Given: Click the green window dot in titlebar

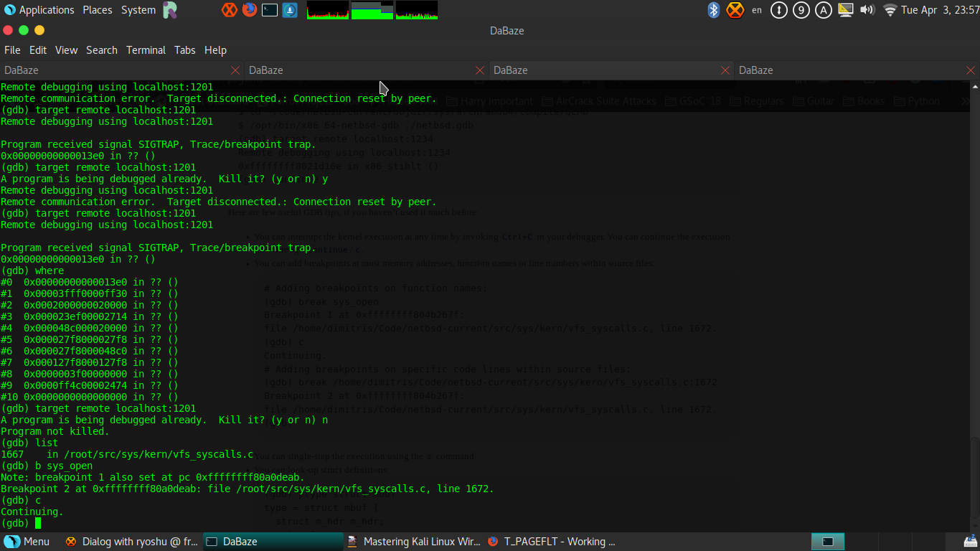Looking at the screenshot, I should [24, 30].
